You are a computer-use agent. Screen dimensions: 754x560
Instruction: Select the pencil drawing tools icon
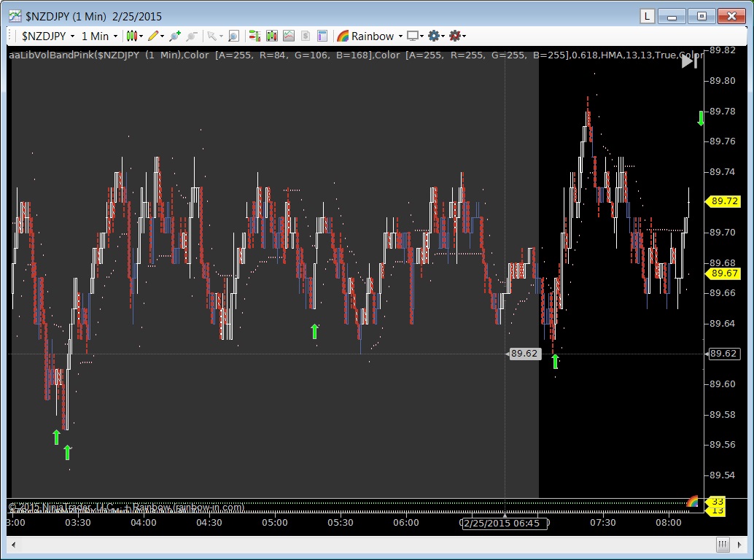point(153,36)
